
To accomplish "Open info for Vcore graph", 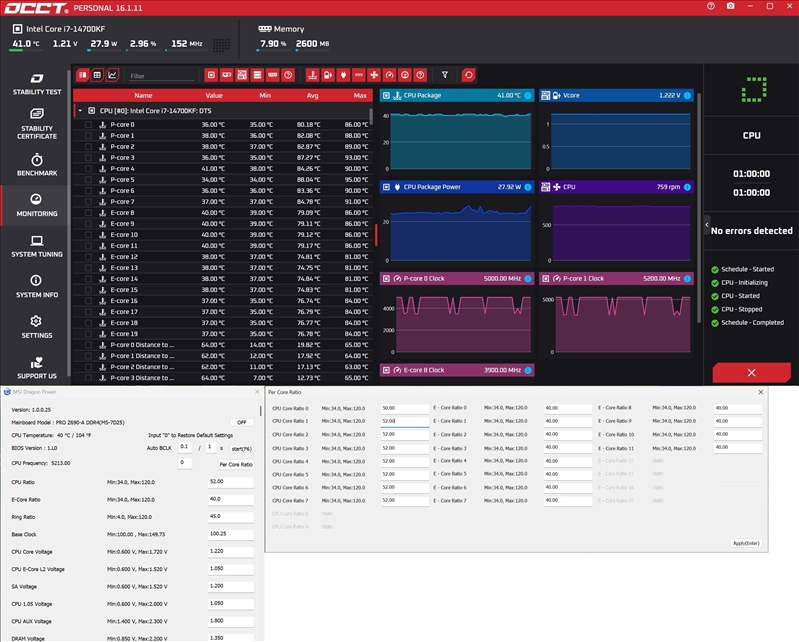I will (x=687, y=95).
